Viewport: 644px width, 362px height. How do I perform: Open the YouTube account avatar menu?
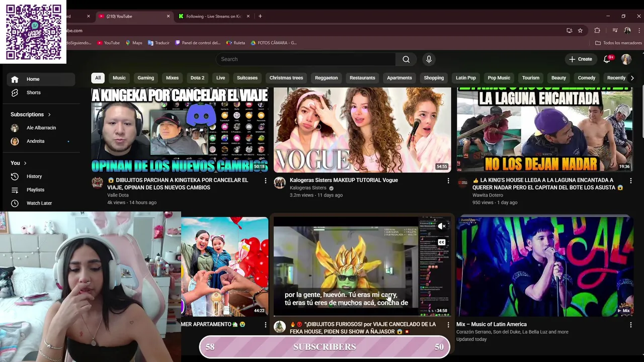point(626,59)
